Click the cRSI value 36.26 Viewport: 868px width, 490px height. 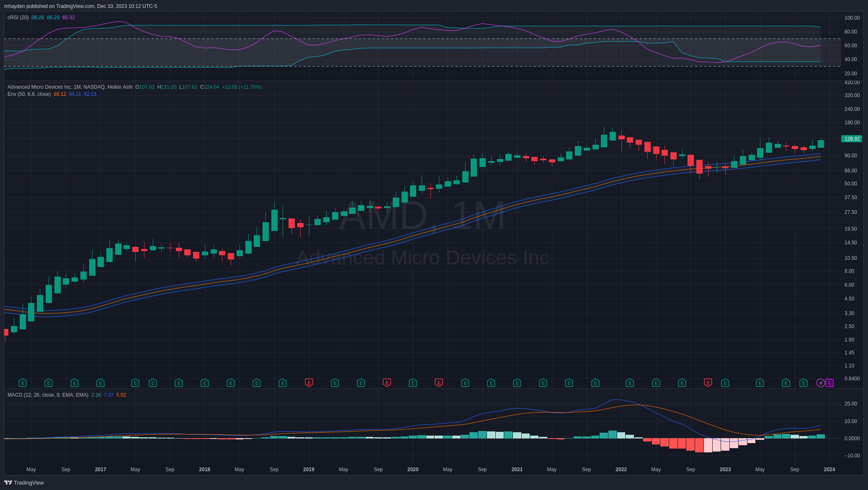tap(38, 18)
